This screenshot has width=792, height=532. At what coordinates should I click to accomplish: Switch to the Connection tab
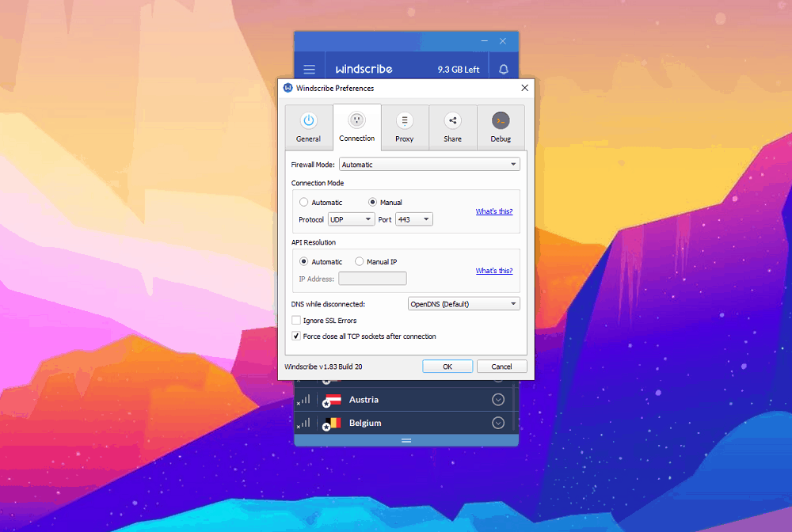[357, 127]
